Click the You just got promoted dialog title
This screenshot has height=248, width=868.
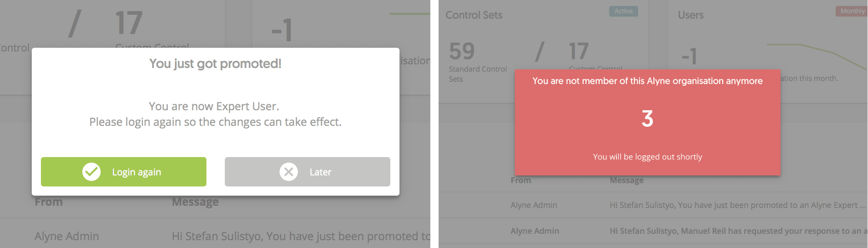click(x=215, y=63)
